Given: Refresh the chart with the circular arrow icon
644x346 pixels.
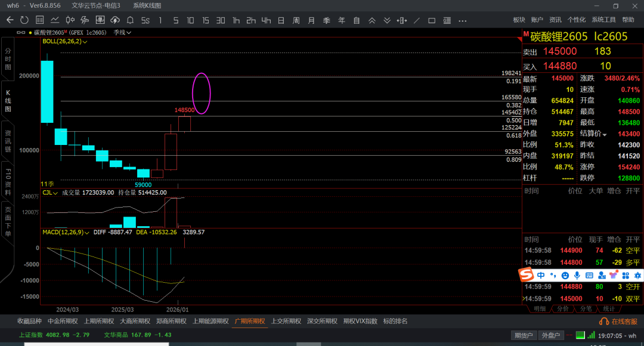Looking at the screenshot, I should point(24,20).
